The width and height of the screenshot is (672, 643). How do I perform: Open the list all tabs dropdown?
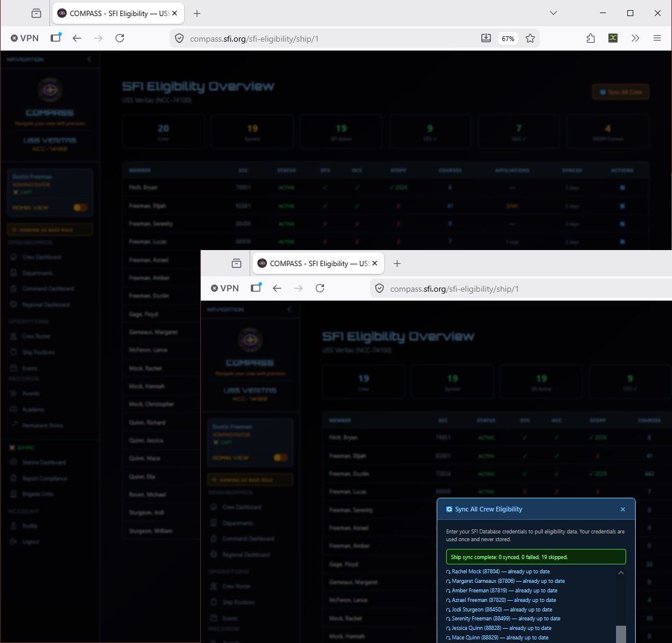(x=553, y=13)
